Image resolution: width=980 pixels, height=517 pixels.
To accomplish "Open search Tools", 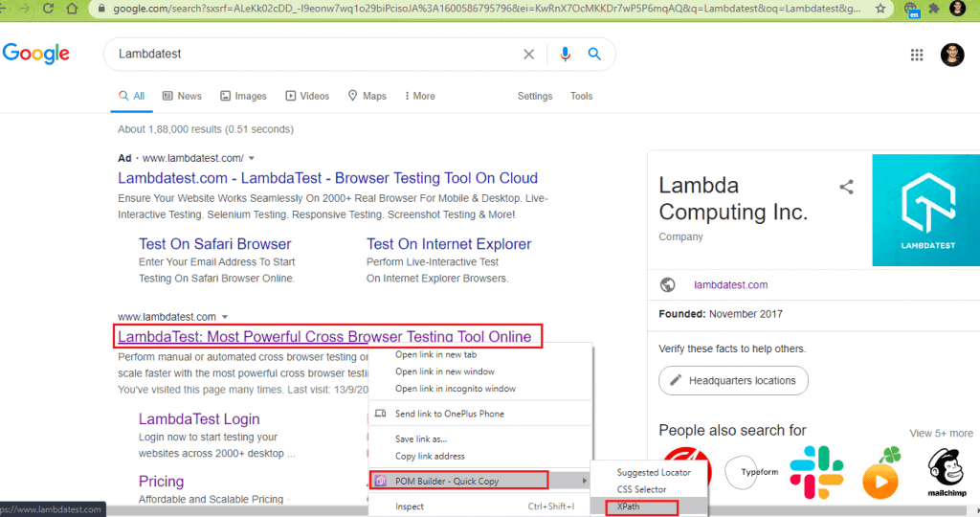I will 581,97.
